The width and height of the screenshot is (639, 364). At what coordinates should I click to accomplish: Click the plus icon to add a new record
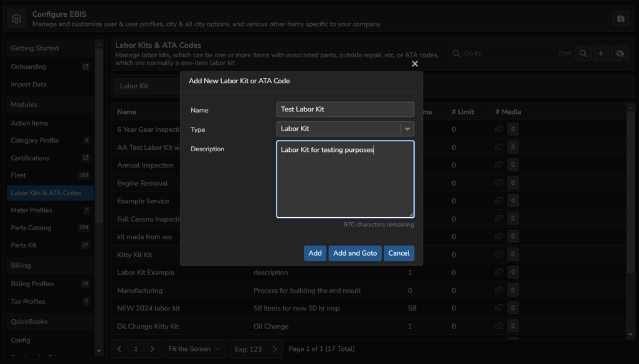[x=601, y=54]
